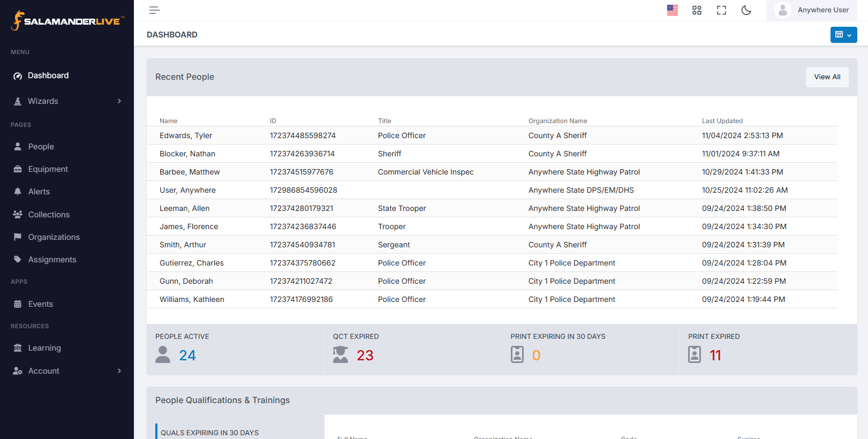This screenshot has width=868, height=439.
Task: Select the Edwards, Tyler row
Action: tap(492, 135)
